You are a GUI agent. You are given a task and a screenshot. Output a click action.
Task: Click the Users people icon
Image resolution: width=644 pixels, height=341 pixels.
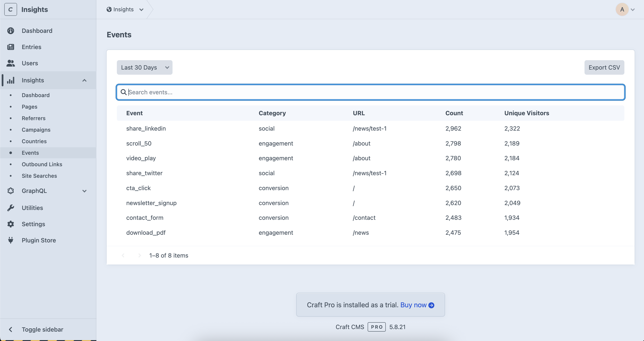tap(10, 63)
